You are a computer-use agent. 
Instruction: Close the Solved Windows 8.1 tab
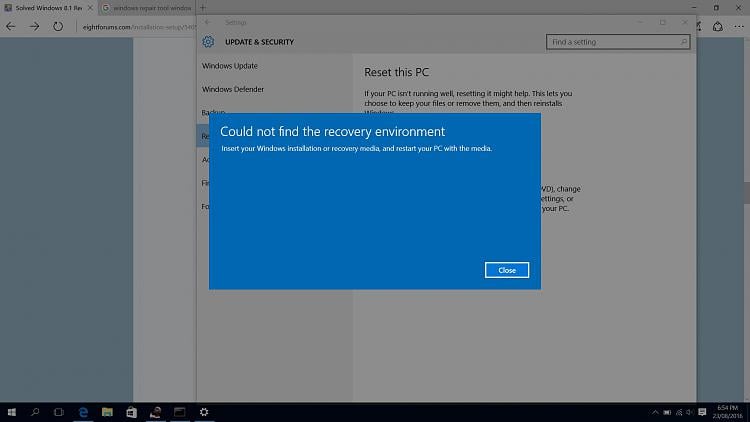(90, 8)
